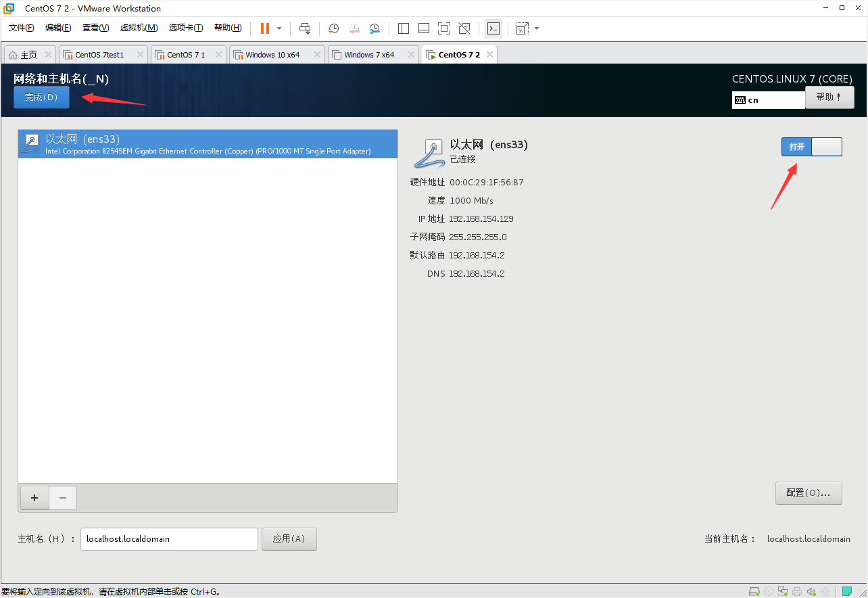
Task: Expand the stretch guest options arrow
Action: click(x=537, y=28)
